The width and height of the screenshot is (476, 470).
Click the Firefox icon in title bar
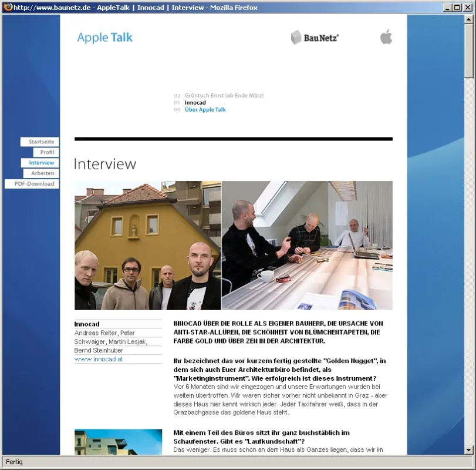click(x=8, y=7)
